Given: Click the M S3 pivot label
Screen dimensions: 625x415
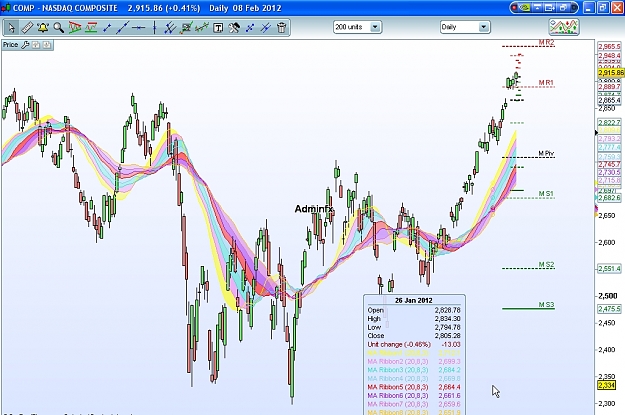Looking at the screenshot, I should pyautogui.click(x=546, y=305).
